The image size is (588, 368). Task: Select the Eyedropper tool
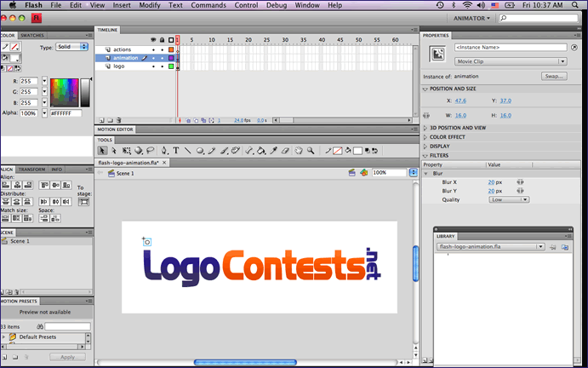coord(274,151)
